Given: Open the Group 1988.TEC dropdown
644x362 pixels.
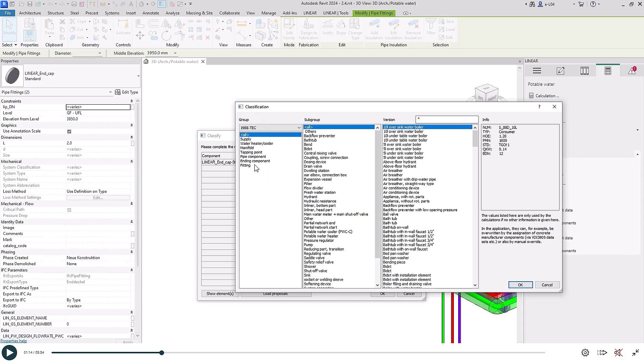Looking at the screenshot, I should coord(270,128).
